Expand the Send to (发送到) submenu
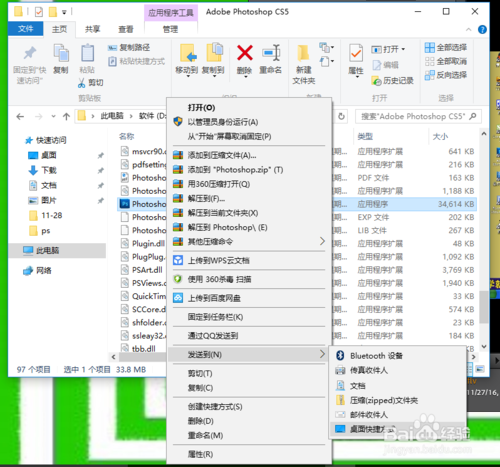Viewport: 500px width, 467px height. (x=249, y=354)
